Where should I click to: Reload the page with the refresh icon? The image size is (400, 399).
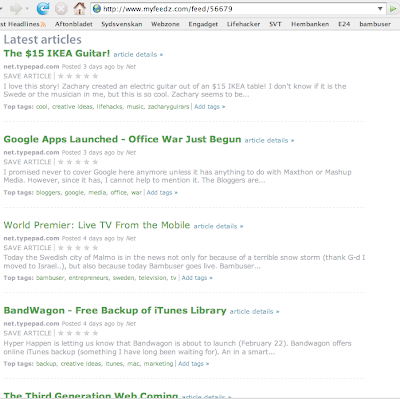coord(43,9)
